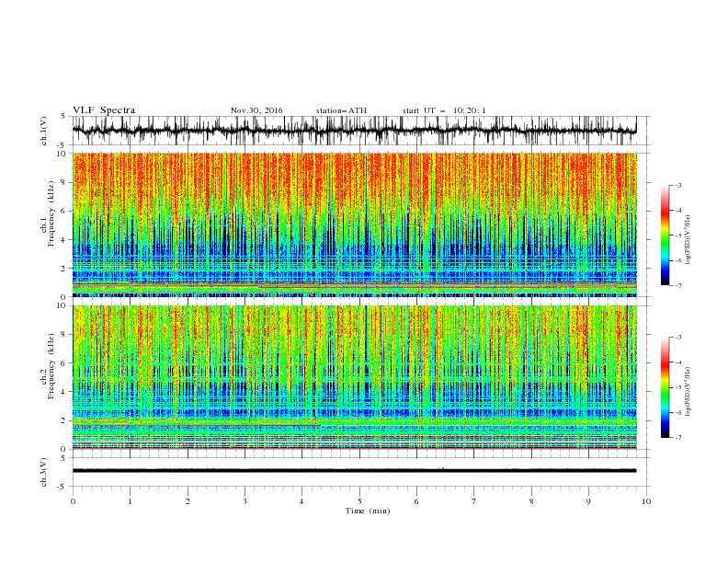Click the "station=ATH" header label
The width and height of the screenshot is (728, 563).
pos(341,110)
